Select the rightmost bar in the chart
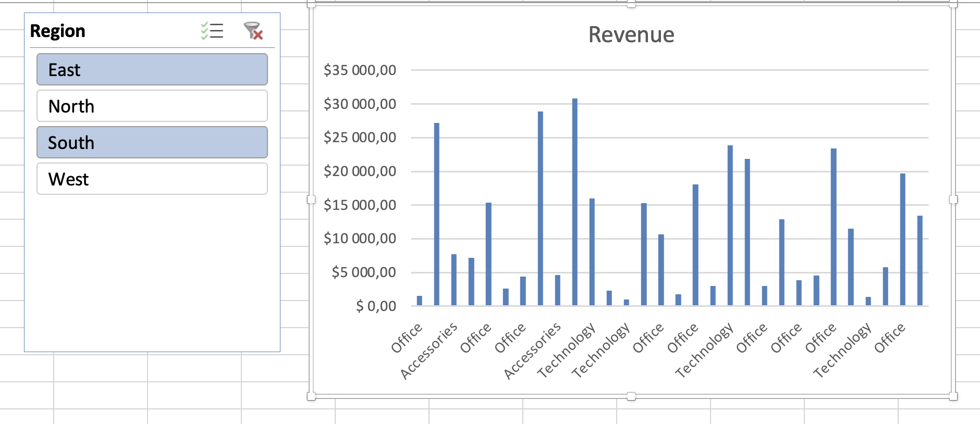The width and height of the screenshot is (980, 424). point(920,260)
